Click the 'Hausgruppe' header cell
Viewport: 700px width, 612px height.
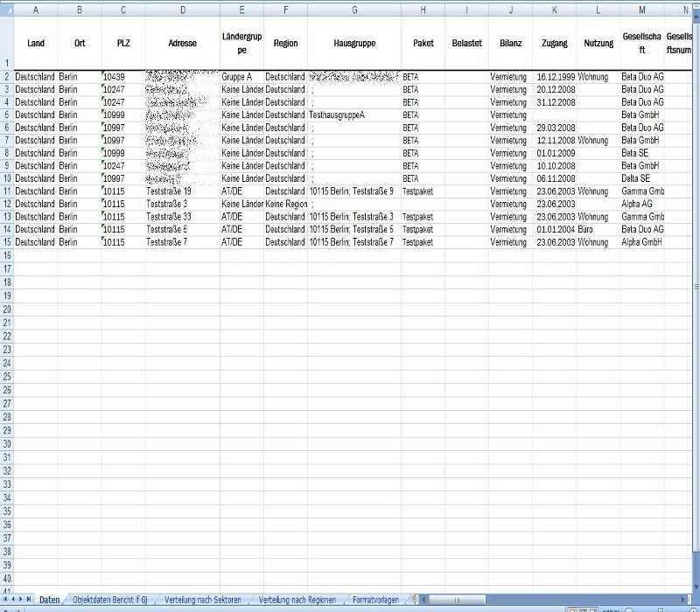(x=354, y=43)
